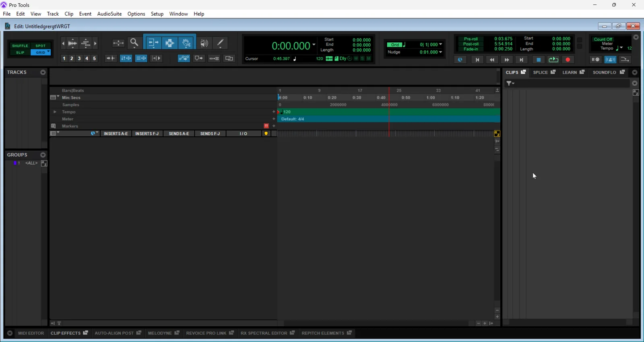
Task: Open the Setup menu
Action: tap(157, 14)
